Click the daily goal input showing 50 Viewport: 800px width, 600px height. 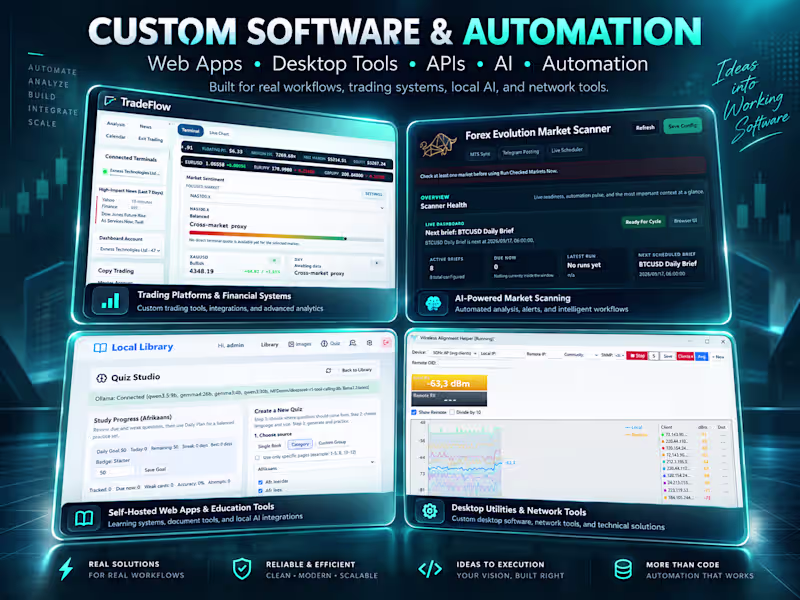(113, 472)
